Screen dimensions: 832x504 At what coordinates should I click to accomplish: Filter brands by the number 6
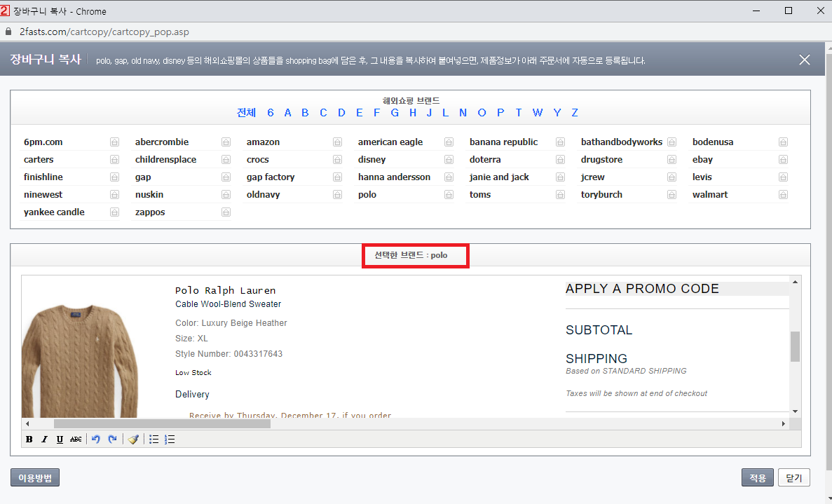pyautogui.click(x=271, y=112)
